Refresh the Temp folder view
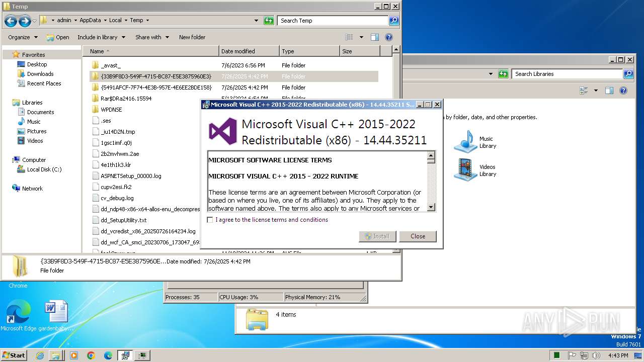 click(269, 21)
